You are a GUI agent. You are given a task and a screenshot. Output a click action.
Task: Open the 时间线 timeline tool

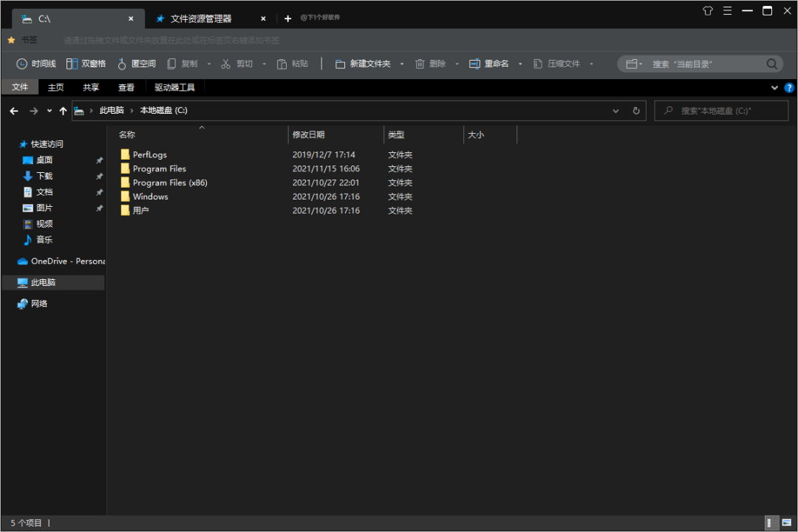pos(36,64)
